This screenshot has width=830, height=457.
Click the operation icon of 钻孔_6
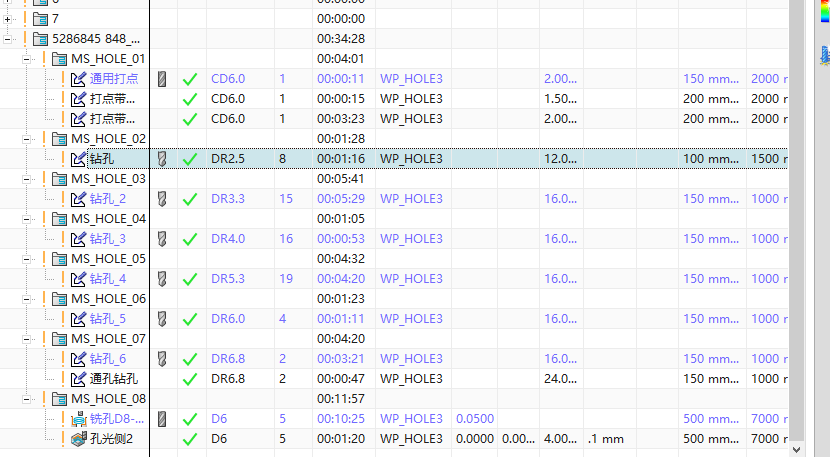click(78, 359)
